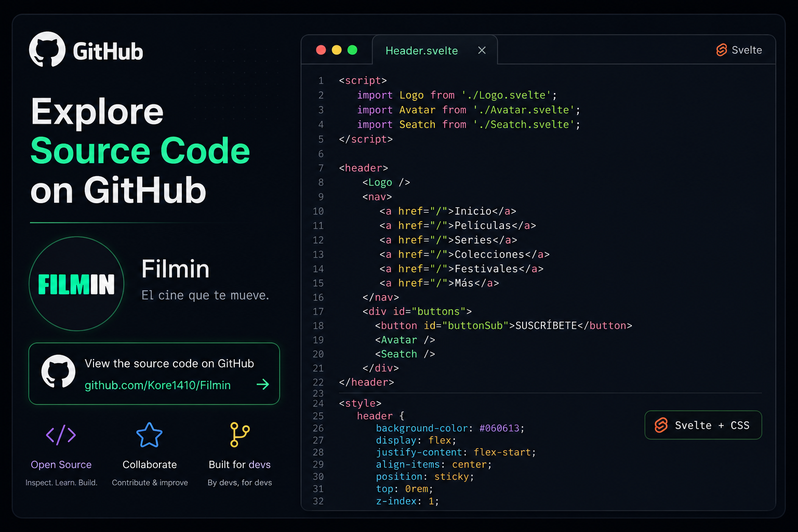The height and width of the screenshot is (532, 798).
Task: Click the yellow minimize dot of the editor window
Action: click(337, 50)
